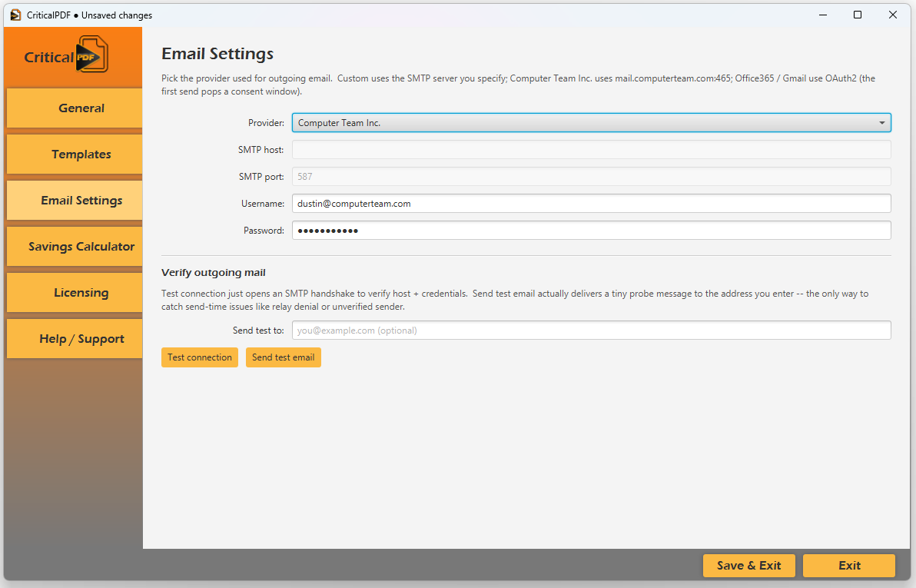Click the Email Settings page heading
This screenshot has width=916, height=588.
(217, 54)
